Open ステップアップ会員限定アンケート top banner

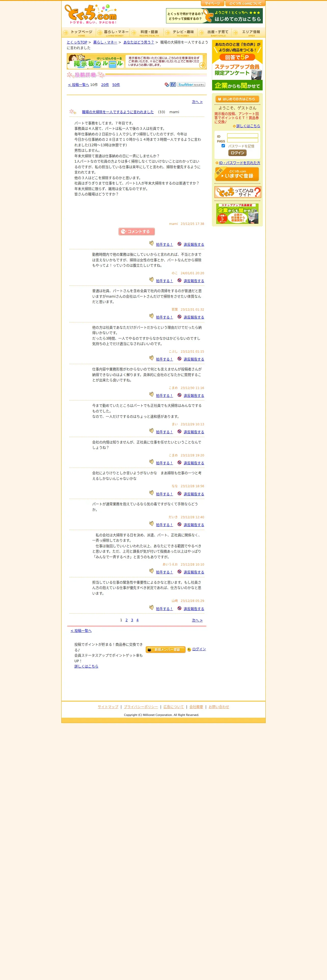[237, 65]
